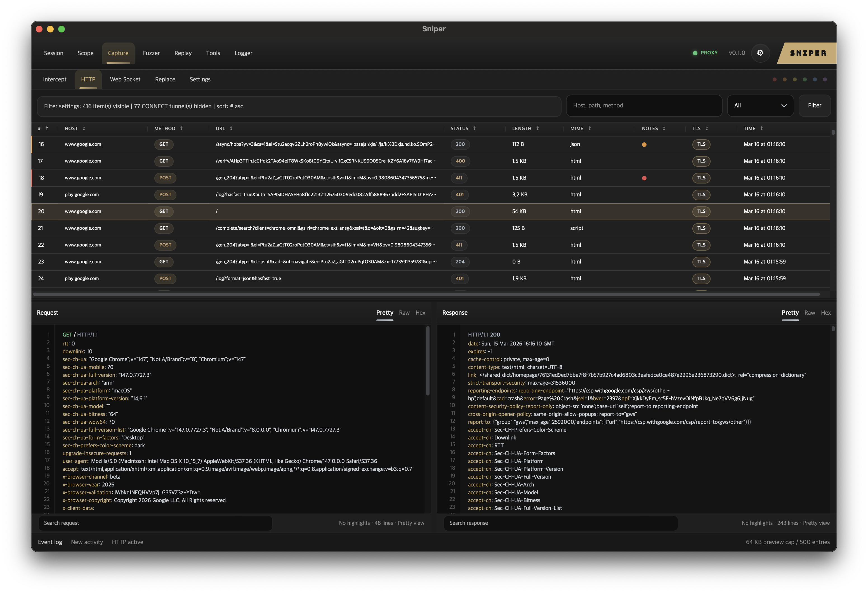Toggle the green highlight filter dot
The image size is (868, 593).
[805, 79]
